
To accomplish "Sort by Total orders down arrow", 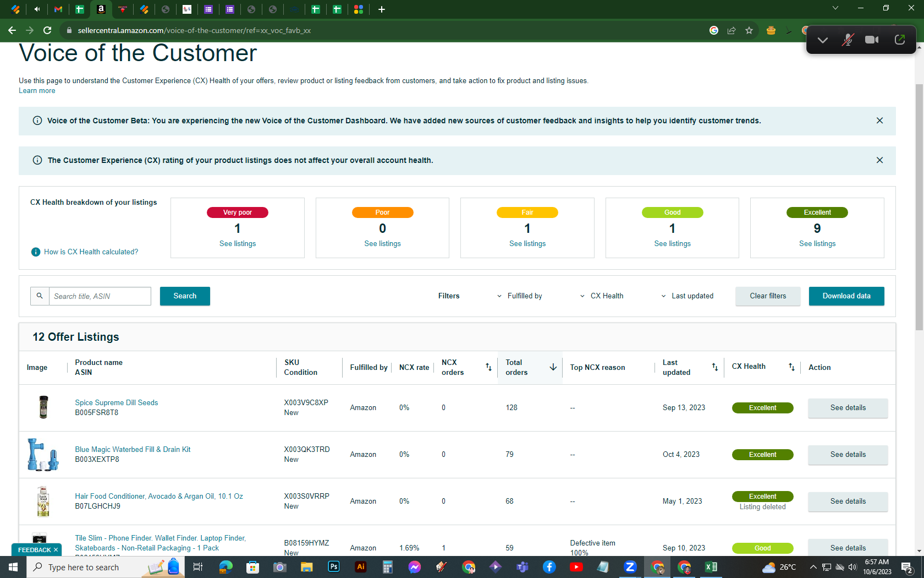I will click(x=553, y=367).
